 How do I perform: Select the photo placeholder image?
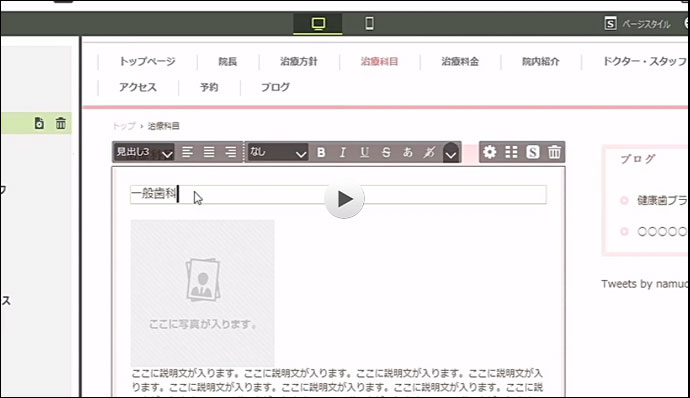pos(202,292)
